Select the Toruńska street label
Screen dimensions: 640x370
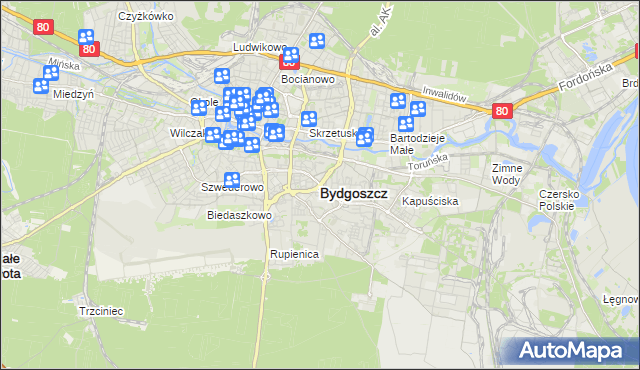(428, 162)
